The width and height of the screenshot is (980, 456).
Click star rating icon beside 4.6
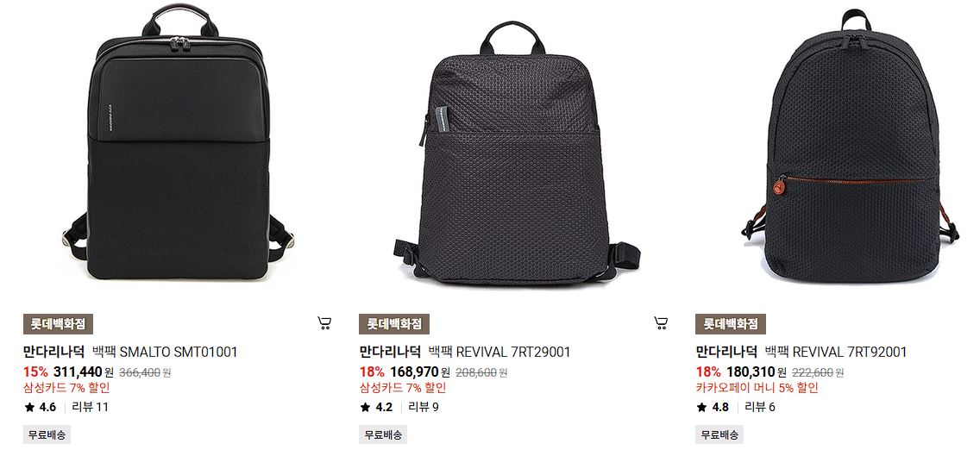[x=29, y=407]
